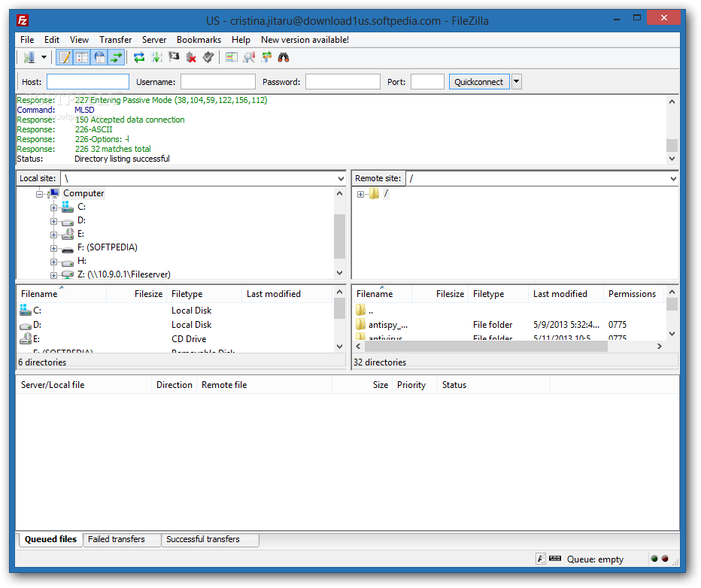Search for remote files with binoculars icon

(x=284, y=57)
